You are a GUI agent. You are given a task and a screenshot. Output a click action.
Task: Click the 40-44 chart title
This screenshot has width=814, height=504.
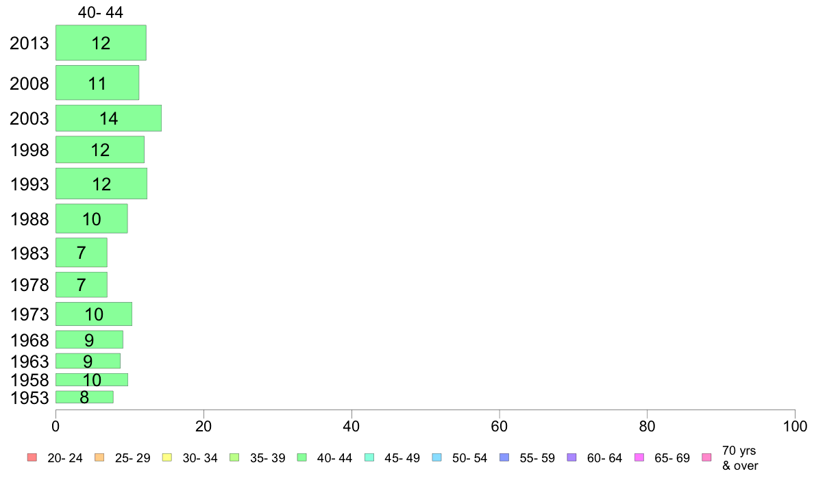[101, 12]
